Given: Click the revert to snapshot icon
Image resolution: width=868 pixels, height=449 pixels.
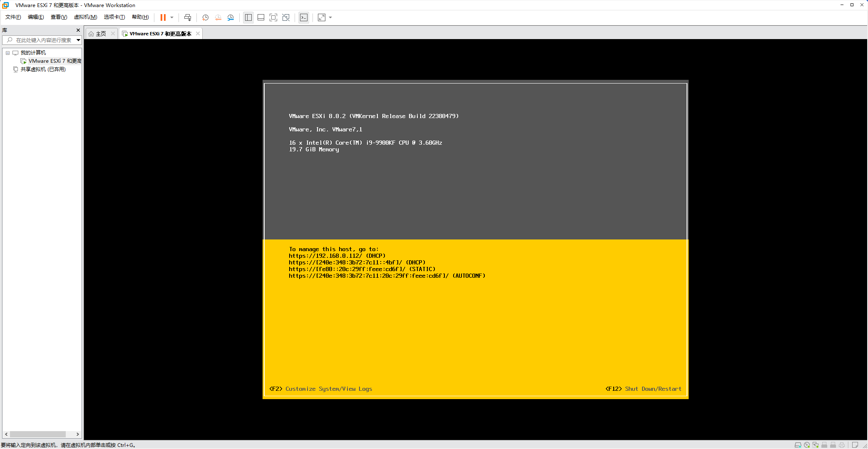Looking at the screenshot, I should click(x=218, y=17).
